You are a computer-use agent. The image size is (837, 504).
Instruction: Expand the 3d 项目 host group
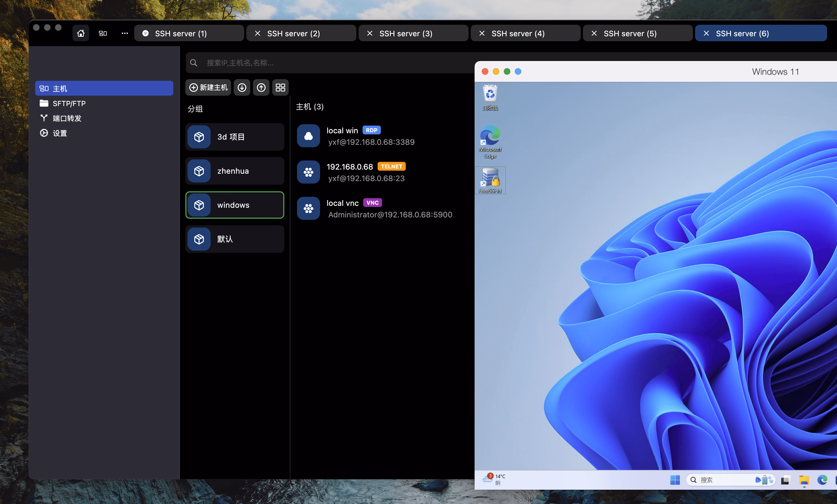pyautogui.click(x=234, y=137)
